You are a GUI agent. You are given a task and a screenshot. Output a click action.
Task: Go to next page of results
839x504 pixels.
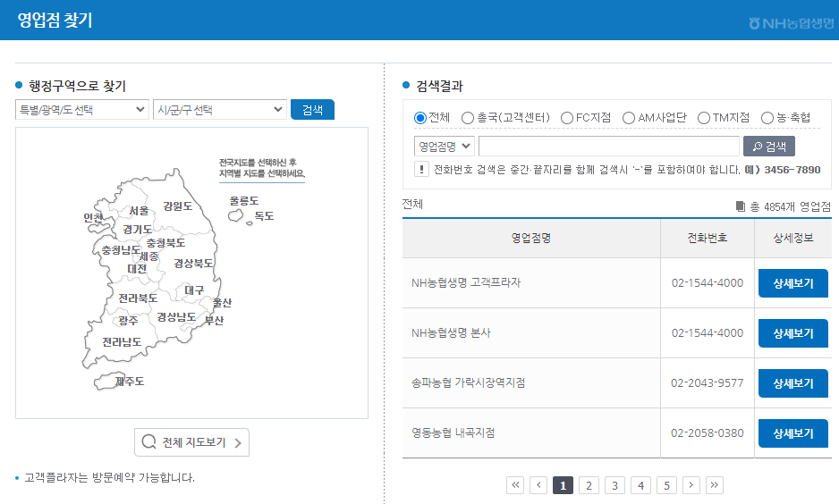[x=691, y=485]
